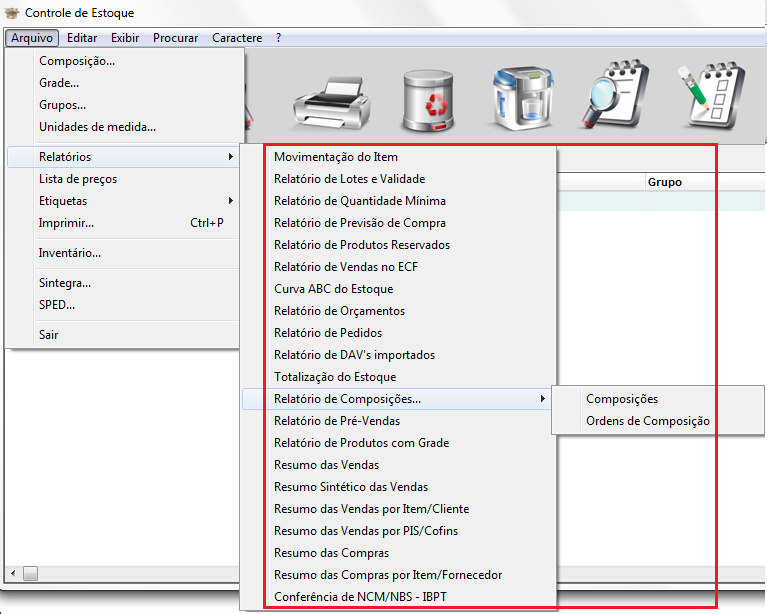Viewport: 767px width, 614px height.
Task: Click the recycle trash bin icon
Action: point(429,100)
